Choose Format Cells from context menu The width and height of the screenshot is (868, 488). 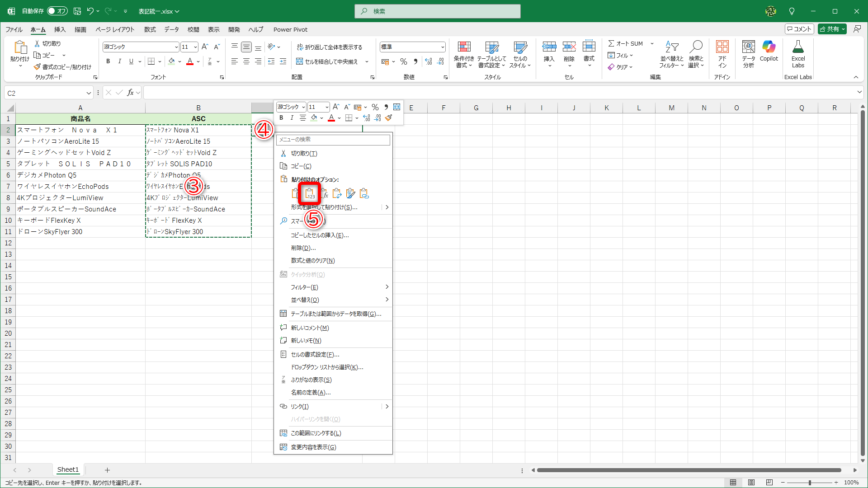pos(315,355)
